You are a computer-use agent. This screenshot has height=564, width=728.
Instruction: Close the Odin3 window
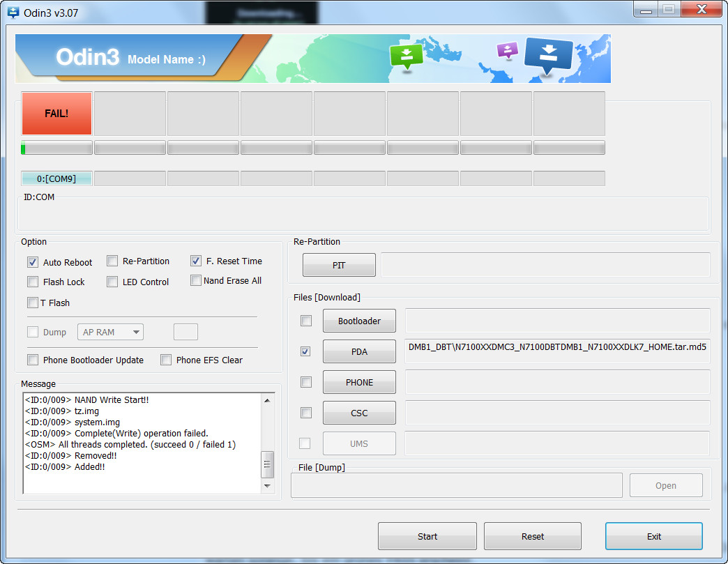pyautogui.click(x=702, y=9)
